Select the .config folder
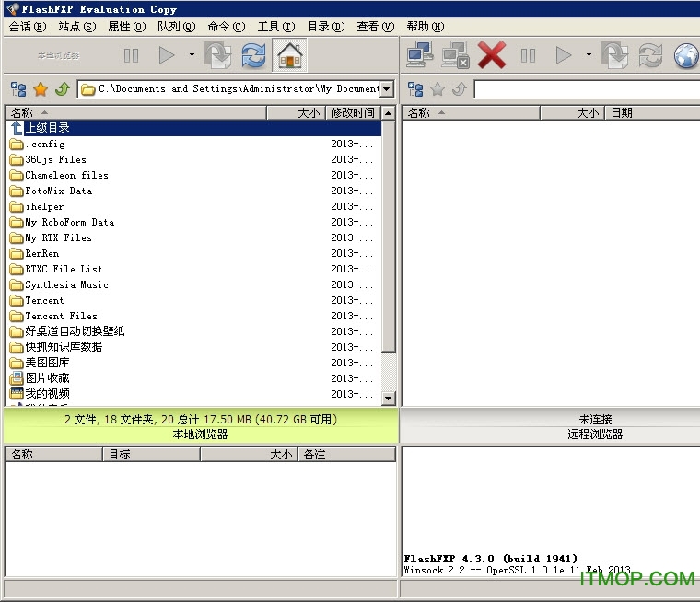Screen dimensions: 700x602 193,145
